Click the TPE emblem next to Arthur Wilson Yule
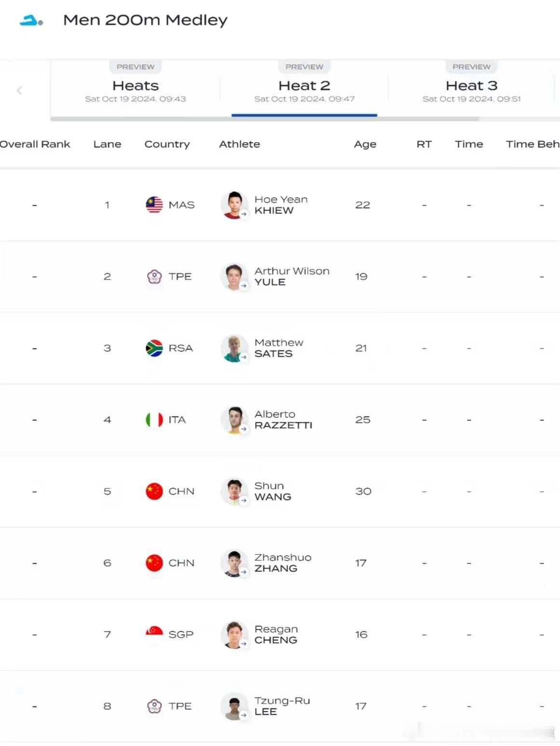 [154, 276]
